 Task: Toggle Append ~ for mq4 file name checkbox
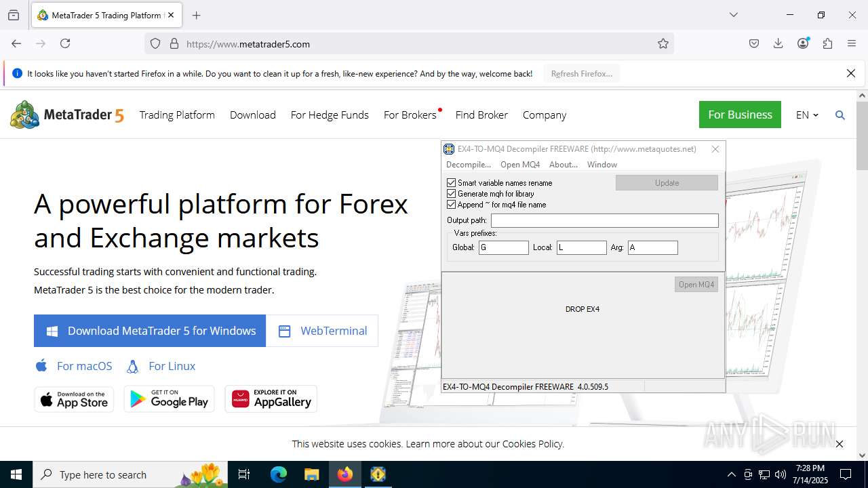(452, 205)
